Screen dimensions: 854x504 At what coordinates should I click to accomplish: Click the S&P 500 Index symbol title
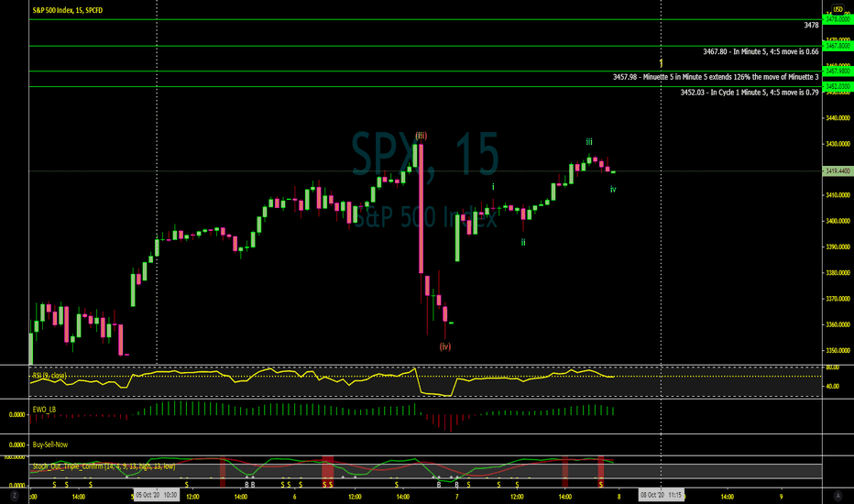(x=68, y=10)
